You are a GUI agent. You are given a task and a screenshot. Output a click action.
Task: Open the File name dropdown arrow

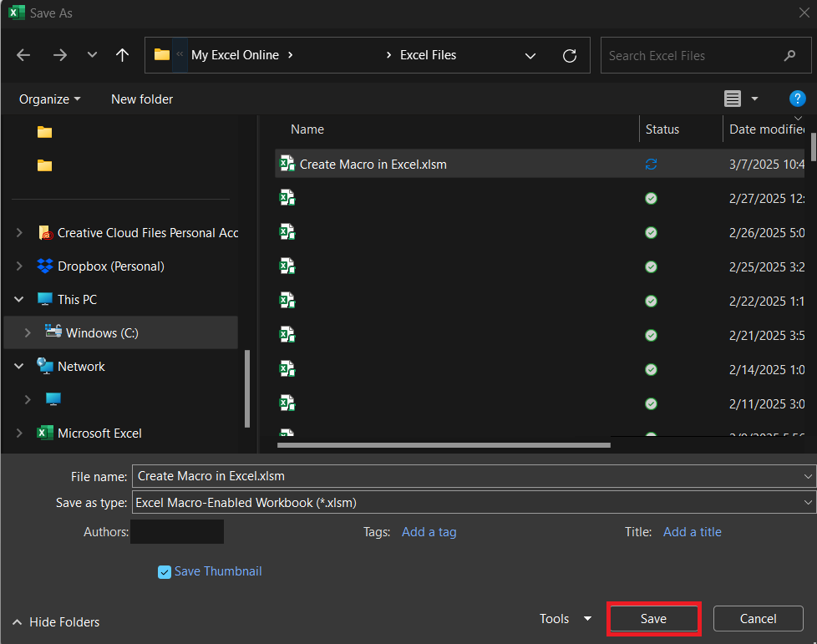(x=808, y=476)
